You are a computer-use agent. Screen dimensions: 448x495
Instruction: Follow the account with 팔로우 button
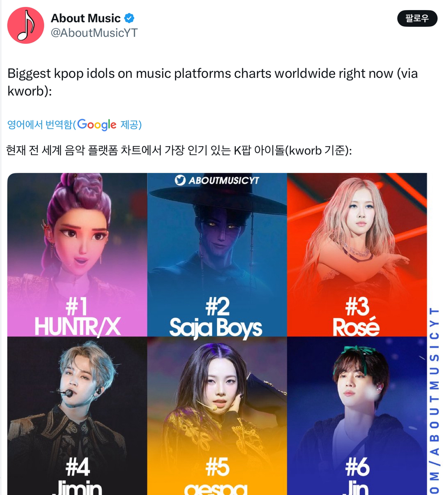[417, 18]
